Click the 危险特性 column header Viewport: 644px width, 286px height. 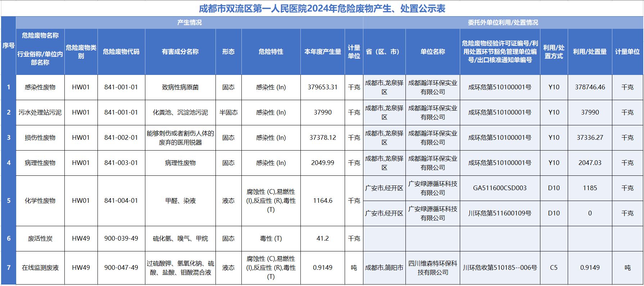coord(271,52)
